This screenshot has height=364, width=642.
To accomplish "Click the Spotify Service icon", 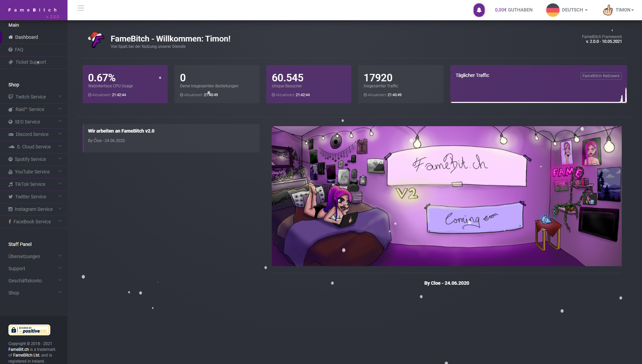I will tap(10, 159).
